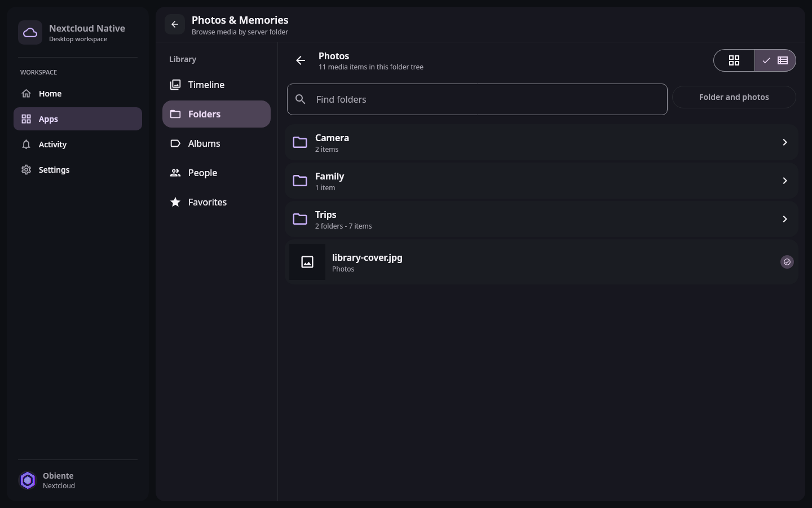The width and height of the screenshot is (812, 508).
Task: Click the Activity bell icon
Action: point(26,144)
